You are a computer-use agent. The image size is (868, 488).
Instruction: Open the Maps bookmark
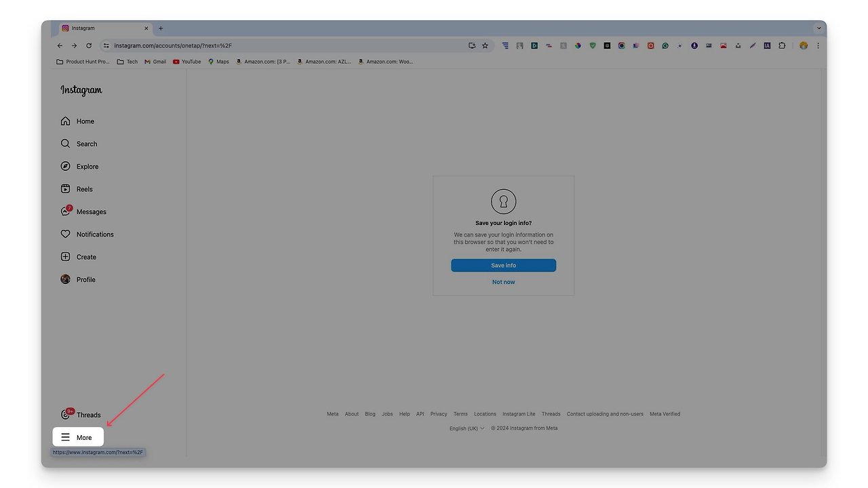(x=218, y=62)
